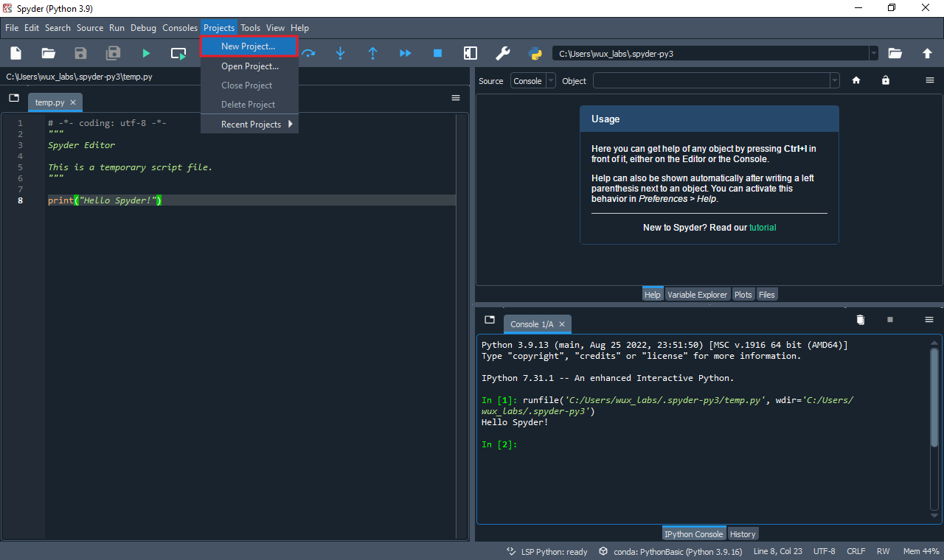The height and width of the screenshot is (560, 944).
Task: Click the open file folder icon
Action: point(48,53)
